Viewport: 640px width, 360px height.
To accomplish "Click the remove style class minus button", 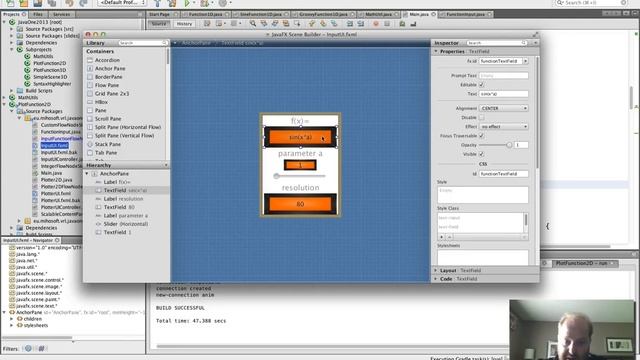I will (449, 237).
